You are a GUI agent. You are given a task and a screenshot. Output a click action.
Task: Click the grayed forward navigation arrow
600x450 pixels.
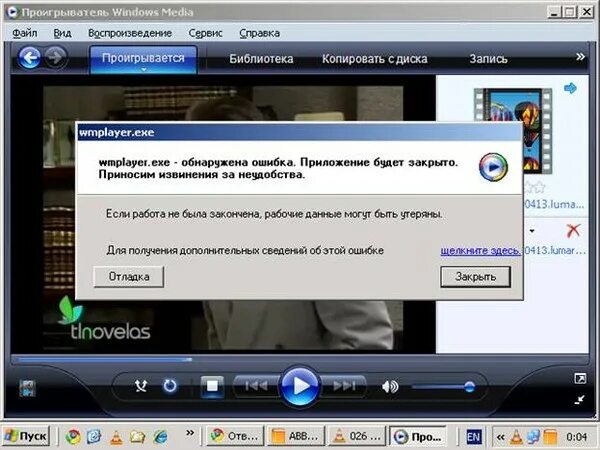(x=56, y=58)
